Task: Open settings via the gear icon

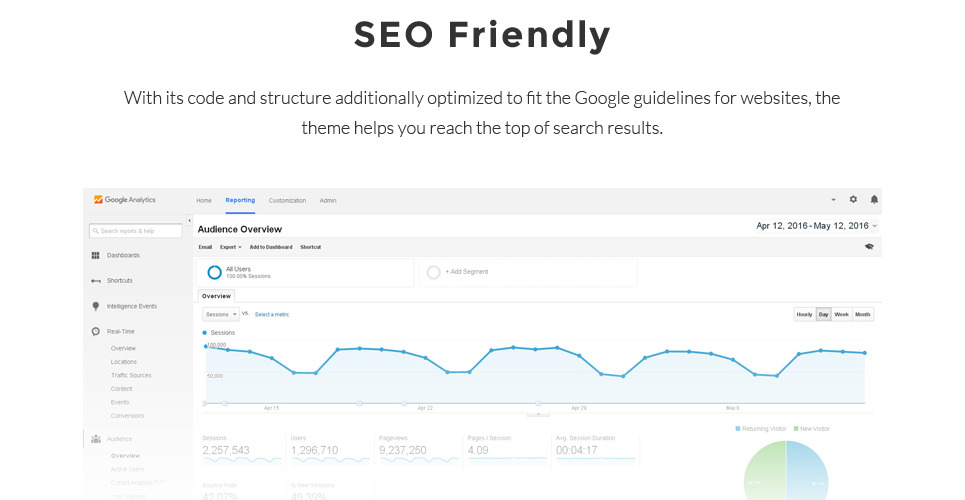Action: [x=853, y=200]
